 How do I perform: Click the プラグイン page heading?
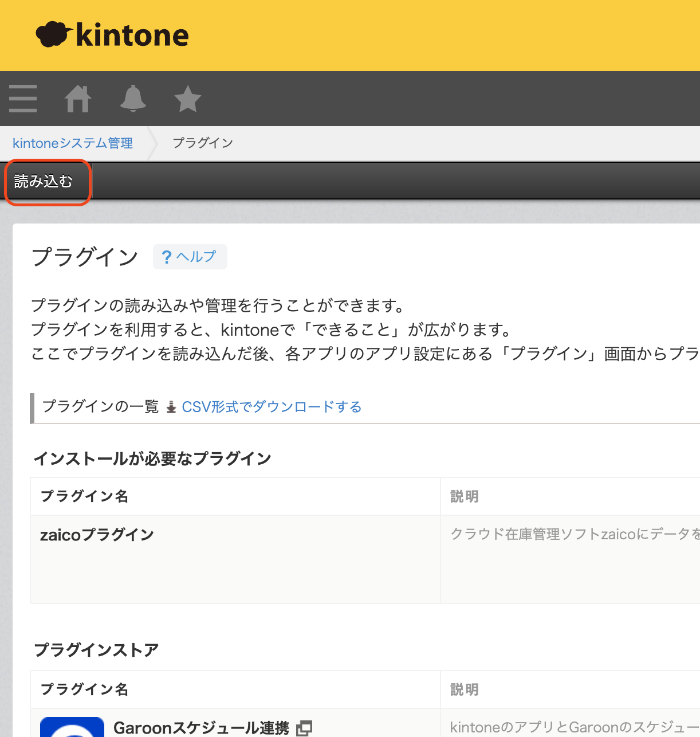point(85,257)
